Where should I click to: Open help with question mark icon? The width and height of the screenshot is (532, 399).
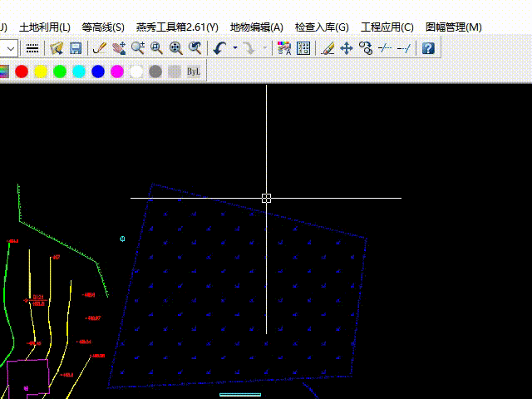point(428,48)
